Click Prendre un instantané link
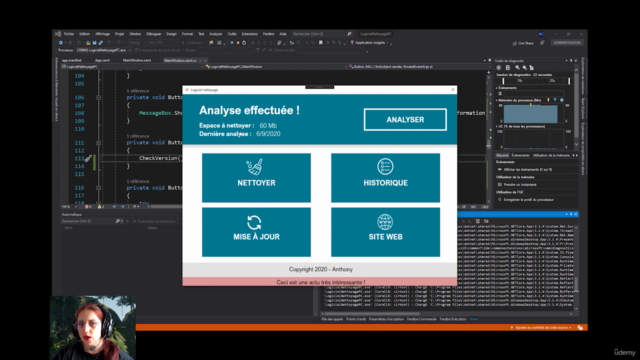This screenshot has width=640, height=360. coord(520,184)
